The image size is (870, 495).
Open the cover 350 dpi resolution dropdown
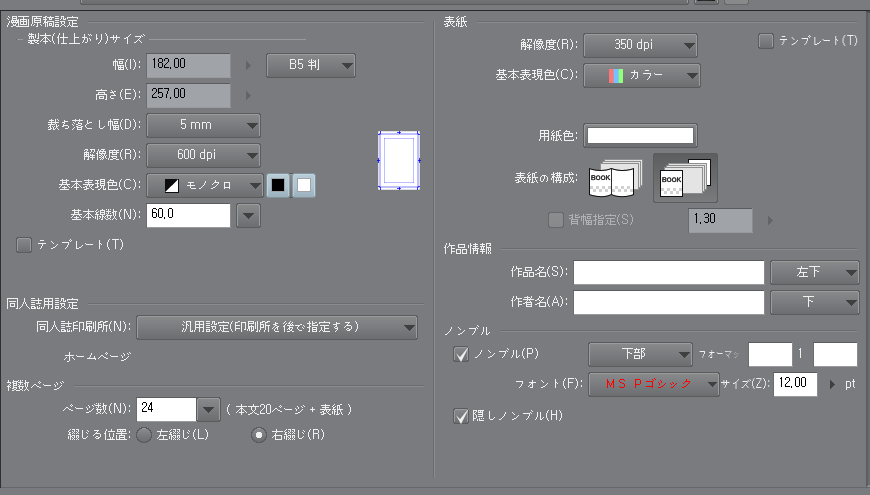coord(640,46)
